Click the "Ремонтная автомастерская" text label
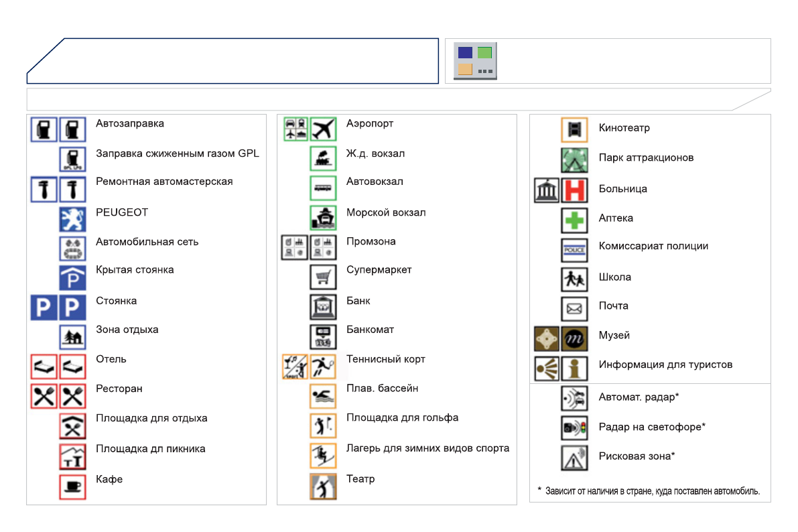This screenshot has height=532, width=798. [164, 182]
